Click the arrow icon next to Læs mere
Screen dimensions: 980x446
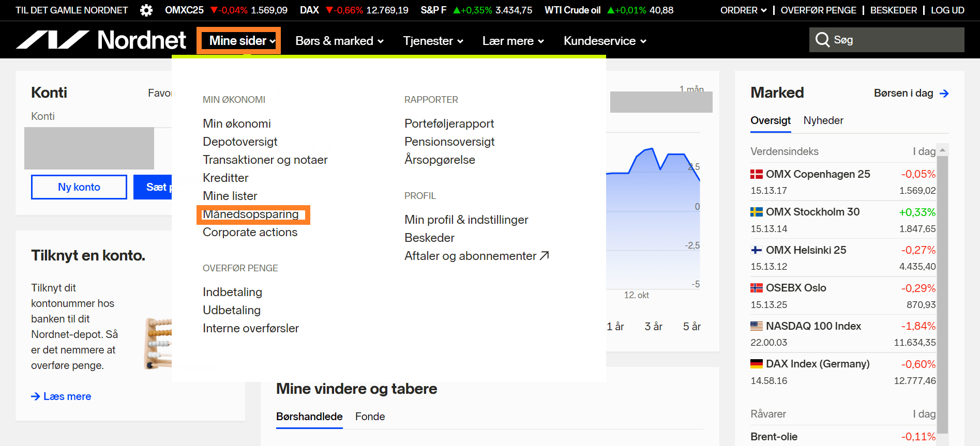click(36, 396)
